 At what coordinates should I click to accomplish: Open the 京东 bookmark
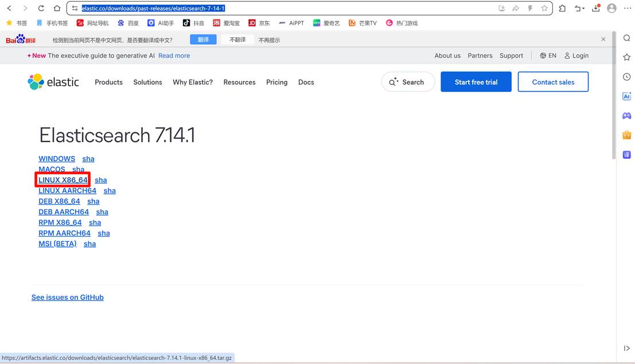pos(259,23)
